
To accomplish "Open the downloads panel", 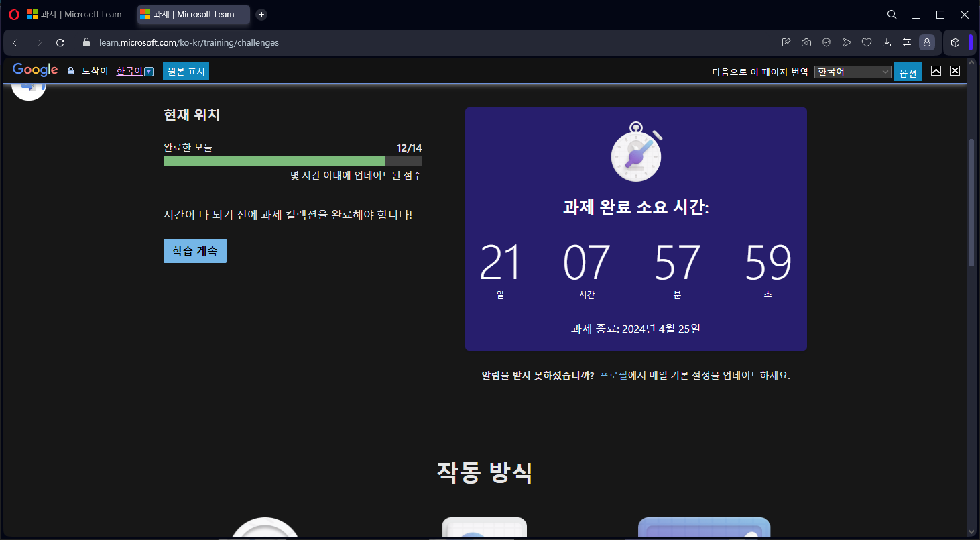I will (887, 42).
